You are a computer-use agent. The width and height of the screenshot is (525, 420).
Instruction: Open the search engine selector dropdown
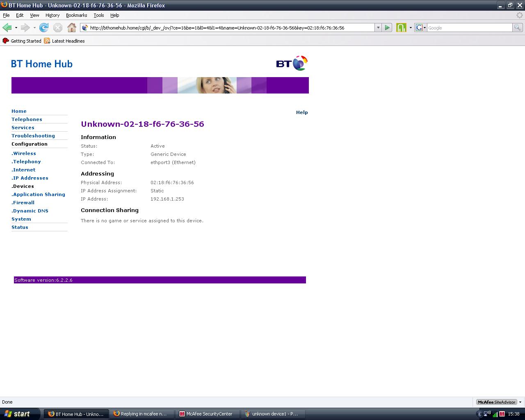pos(425,27)
